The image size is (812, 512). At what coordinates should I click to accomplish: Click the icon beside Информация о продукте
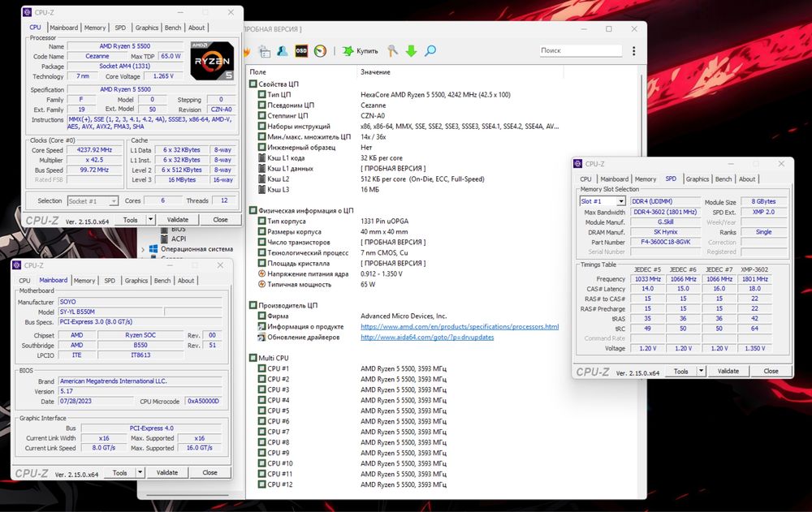click(262, 327)
